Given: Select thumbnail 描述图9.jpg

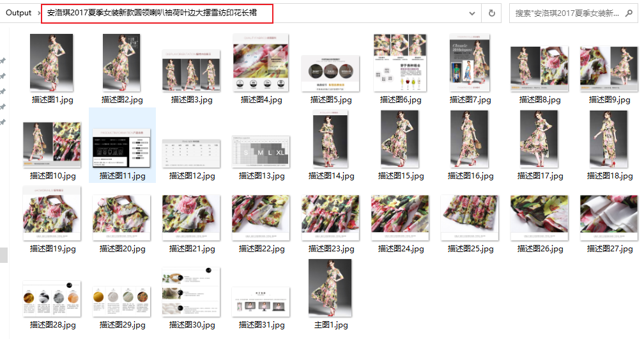Looking at the screenshot, I should [x=609, y=68].
